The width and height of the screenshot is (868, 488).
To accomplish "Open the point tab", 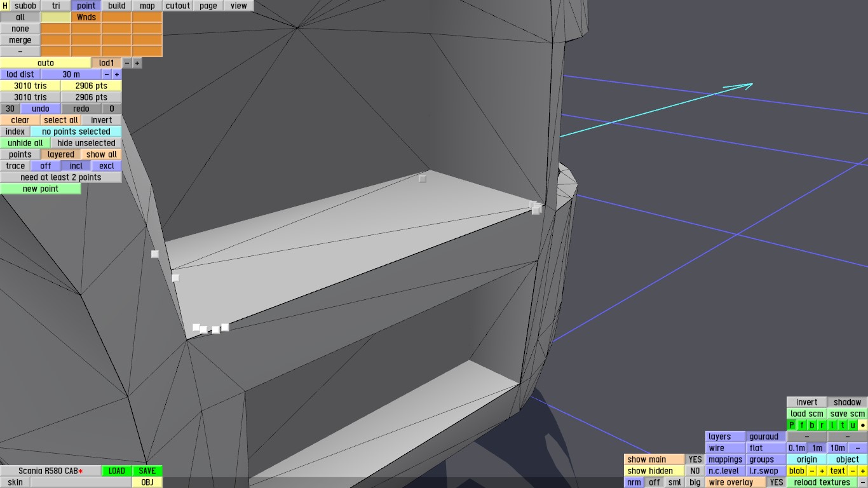I will point(86,6).
